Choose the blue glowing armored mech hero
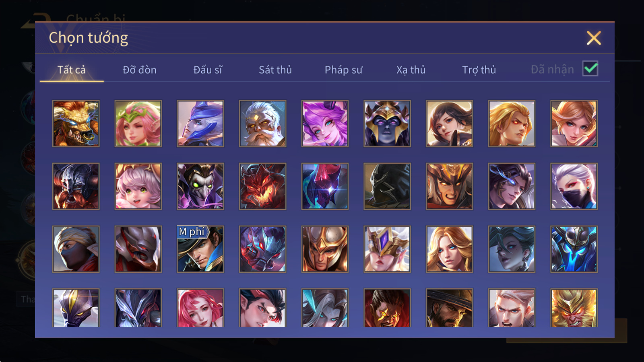 click(574, 249)
